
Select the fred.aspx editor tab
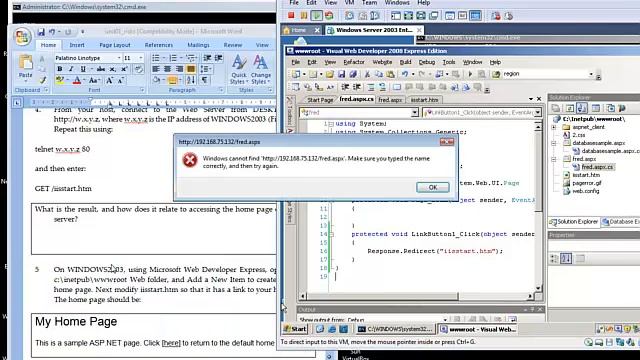(390, 100)
